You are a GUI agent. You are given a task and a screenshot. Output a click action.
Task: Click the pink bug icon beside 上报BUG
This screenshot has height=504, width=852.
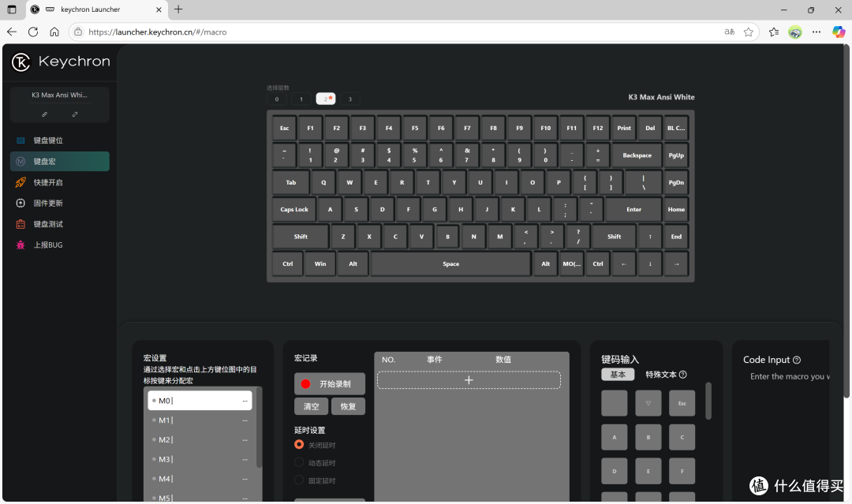21,245
